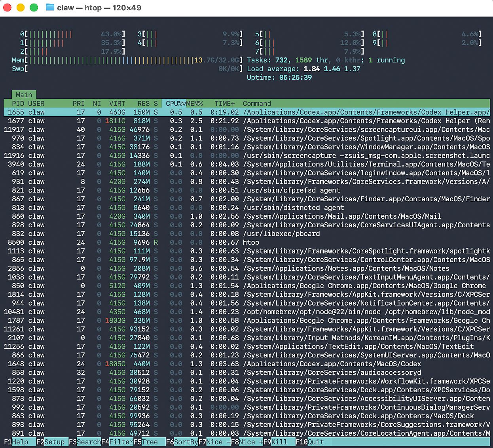Select the node@22 homebrew process row

[x=247, y=312]
